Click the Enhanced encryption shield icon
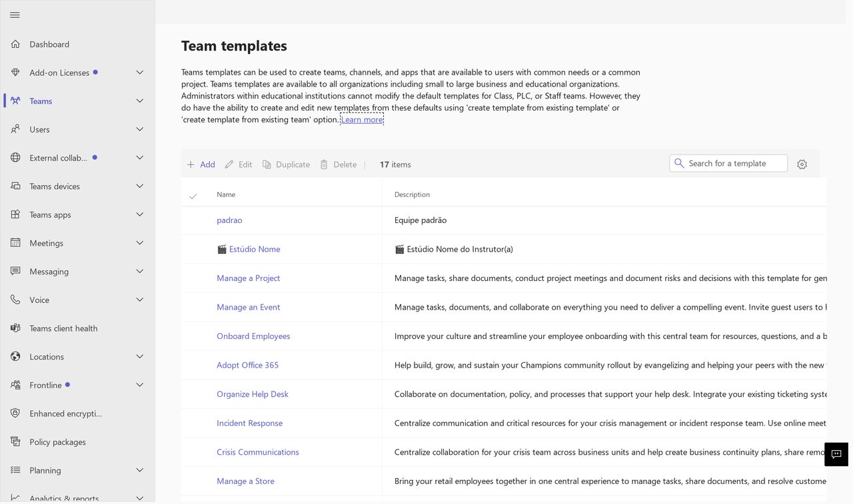 click(x=15, y=413)
